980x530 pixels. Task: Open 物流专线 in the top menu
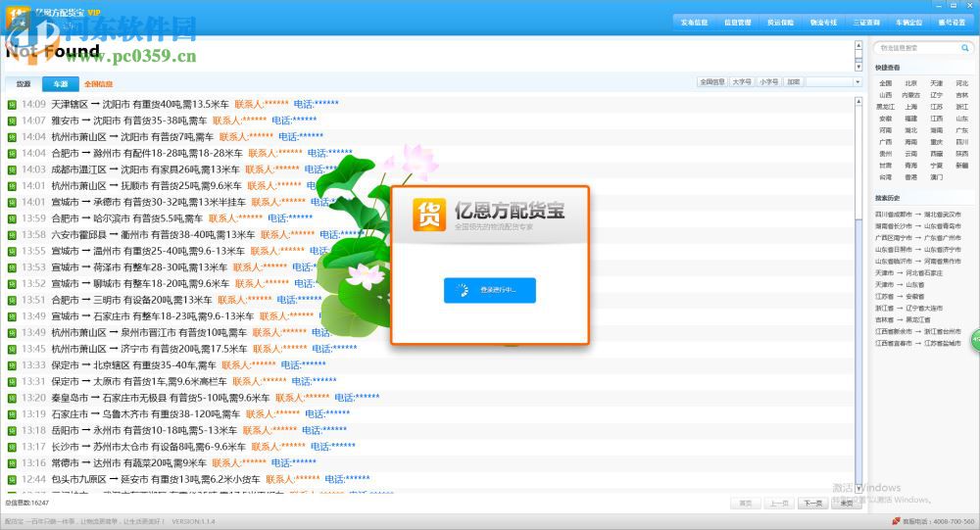(x=824, y=23)
